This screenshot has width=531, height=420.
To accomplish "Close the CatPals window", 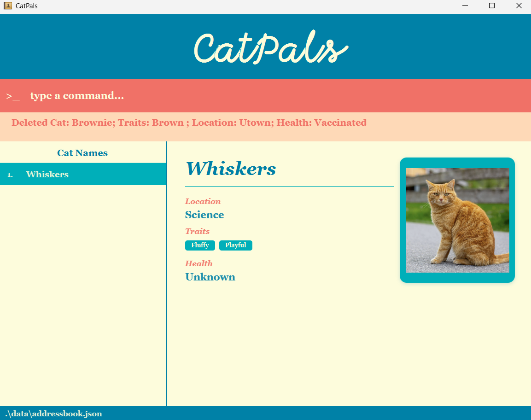I will coord(519,6).
